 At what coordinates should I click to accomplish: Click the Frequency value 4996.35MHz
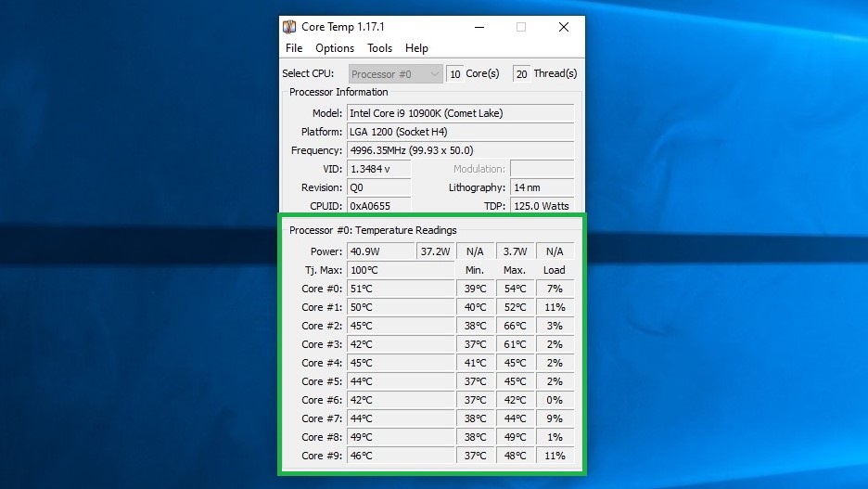(461, 150)
